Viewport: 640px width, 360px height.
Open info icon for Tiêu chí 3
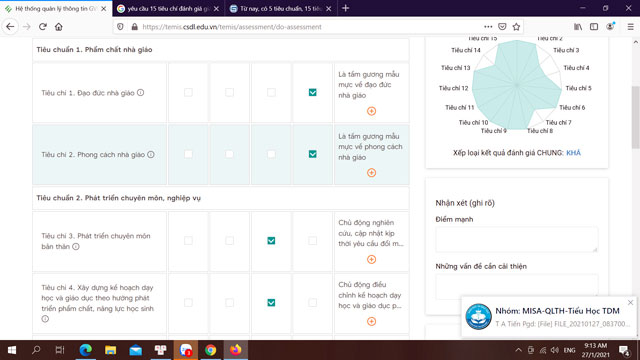[x=76, y=247]
